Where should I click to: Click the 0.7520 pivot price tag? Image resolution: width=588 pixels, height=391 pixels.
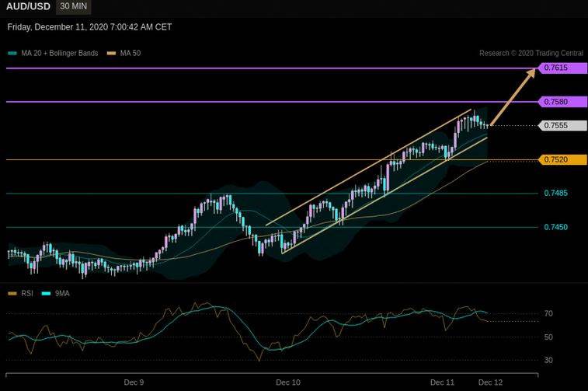coord(562,159)
